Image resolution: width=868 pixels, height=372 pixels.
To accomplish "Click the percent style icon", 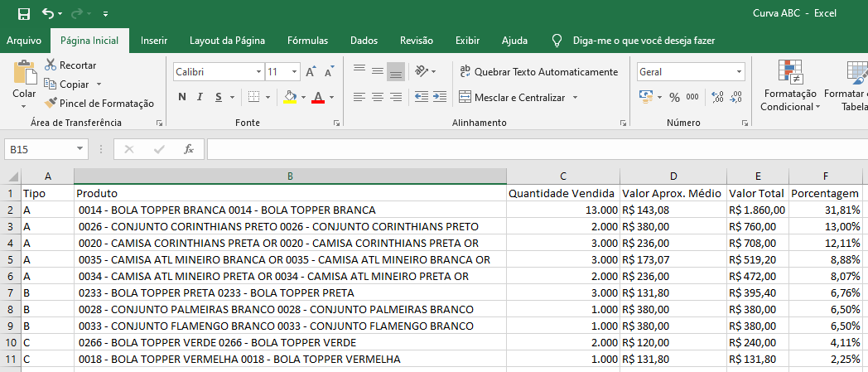I will 673,97.
